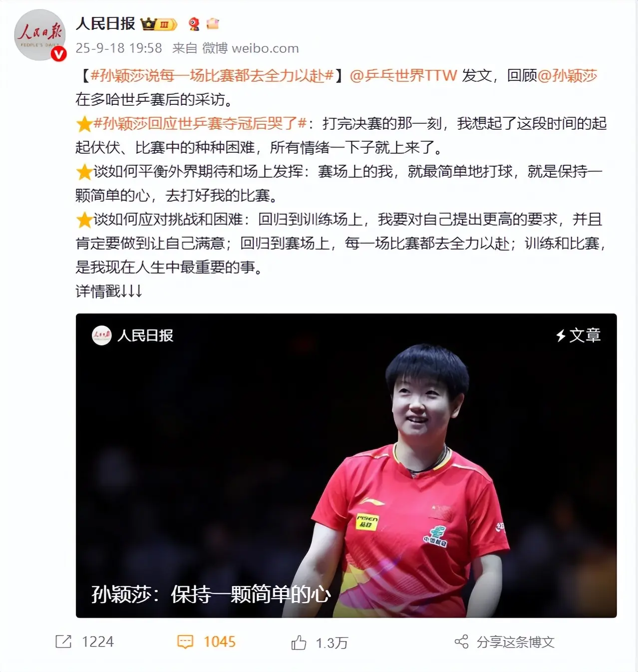This screenshot has height=672, width=638.
Task: Open the small 人民日报 logo on the article card
Action: click(102, 336)
